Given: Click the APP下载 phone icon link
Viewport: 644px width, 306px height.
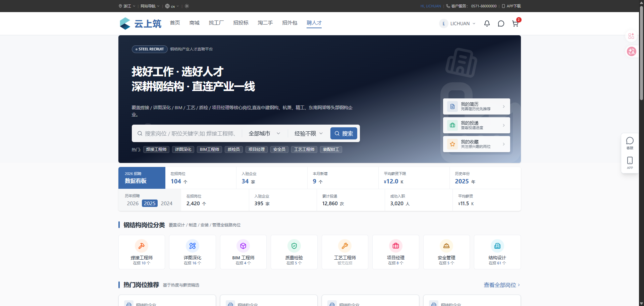Looking at the screenshot, I should (511, 6).
